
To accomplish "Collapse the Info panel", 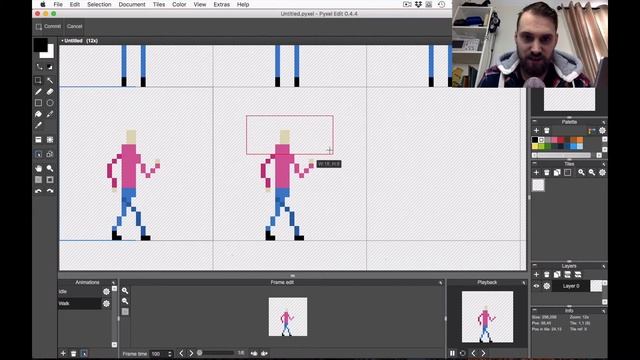I will tap(535, 310).
